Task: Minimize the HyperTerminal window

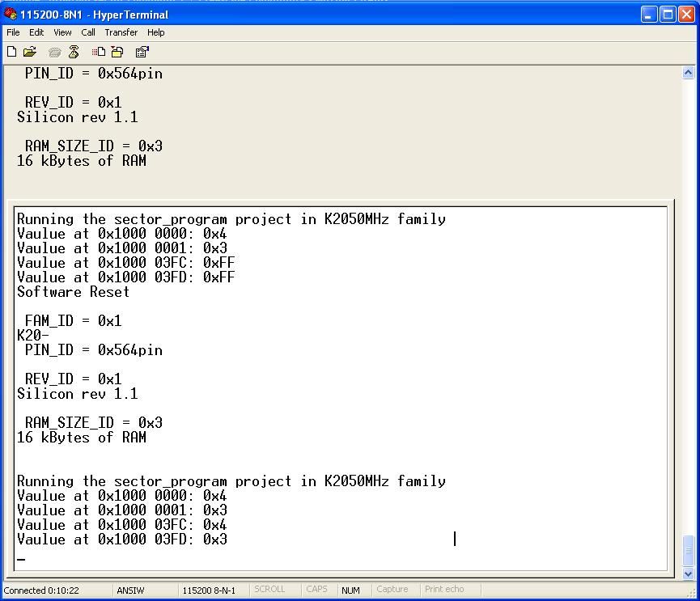Action: (649, 15)
